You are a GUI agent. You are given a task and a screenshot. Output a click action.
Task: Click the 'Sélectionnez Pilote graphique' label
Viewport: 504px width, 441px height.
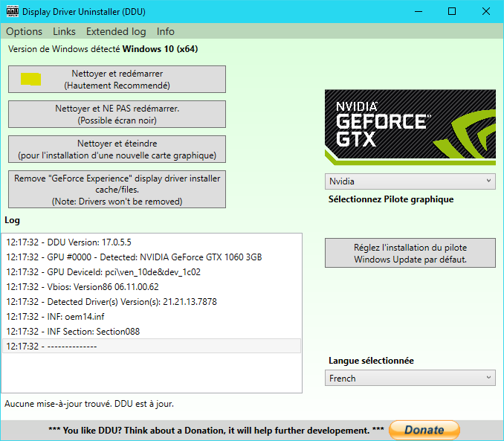(391, 199)
